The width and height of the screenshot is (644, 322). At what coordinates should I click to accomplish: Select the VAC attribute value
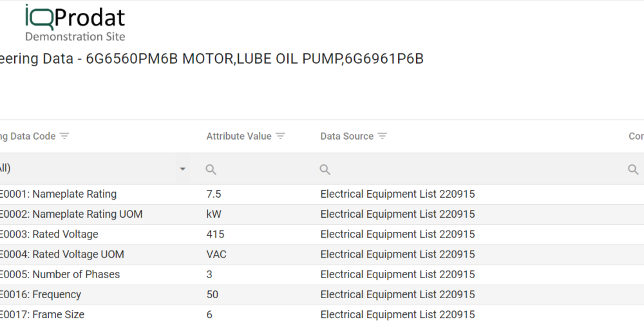point(216,254)
